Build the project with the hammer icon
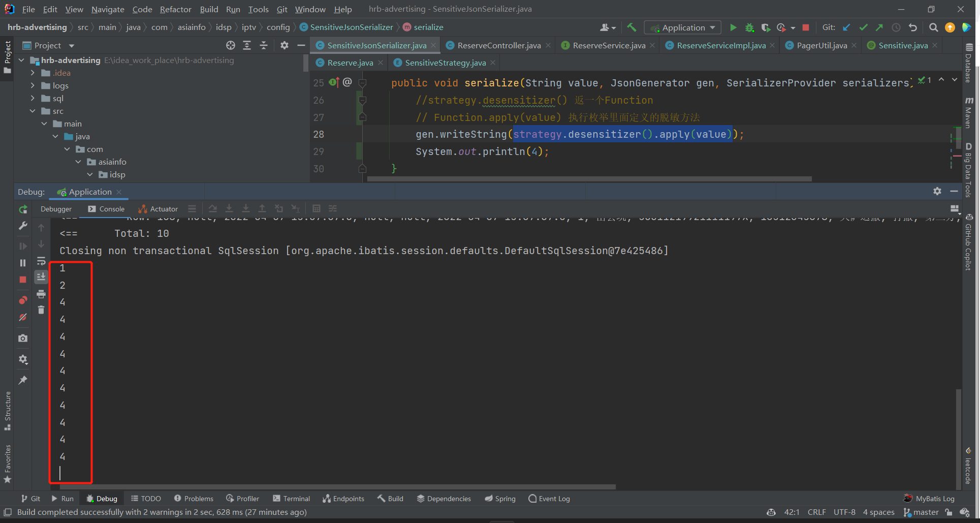Viewport: 980px width, 523px height. [631, 27]
